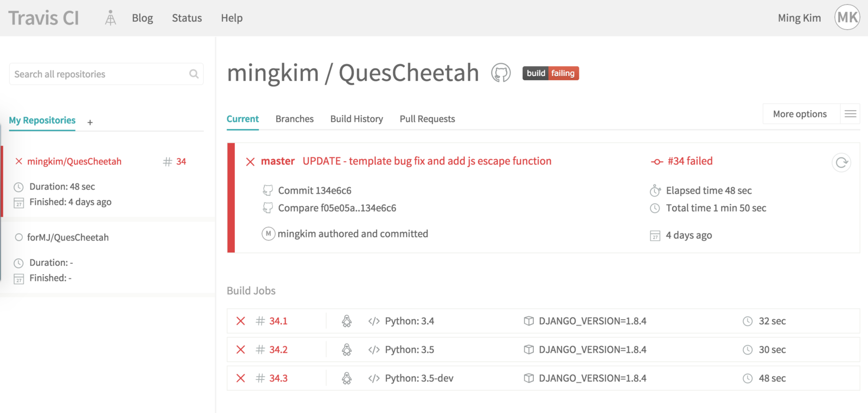Add a repository with the plus icon
The image size is (868, 413).
pyautogui.click(x=90, y=123)
